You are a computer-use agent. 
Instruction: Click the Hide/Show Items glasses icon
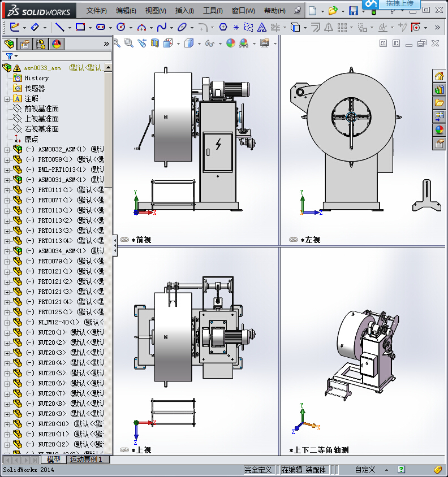210,44
